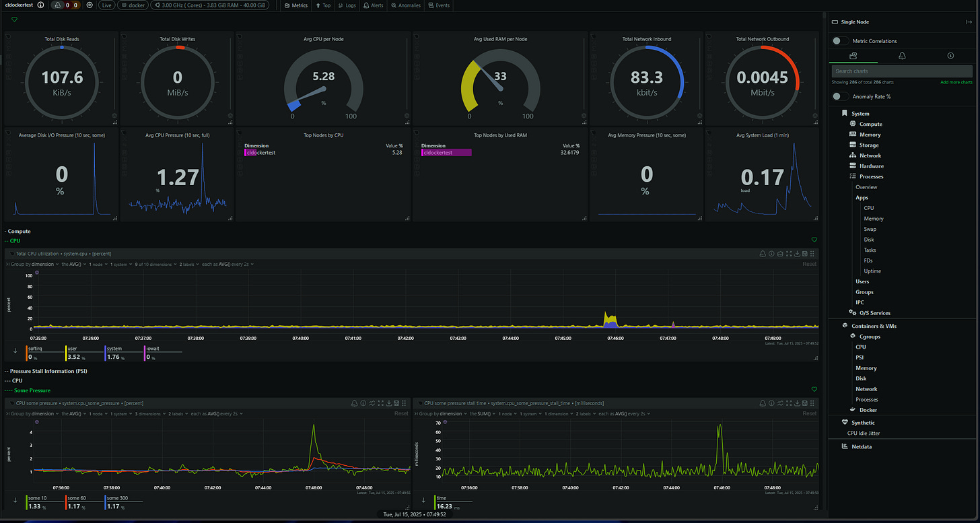This screenshot has height=523, width=980.
Task: Switch to the Top tab
Action: pos(323,5)
